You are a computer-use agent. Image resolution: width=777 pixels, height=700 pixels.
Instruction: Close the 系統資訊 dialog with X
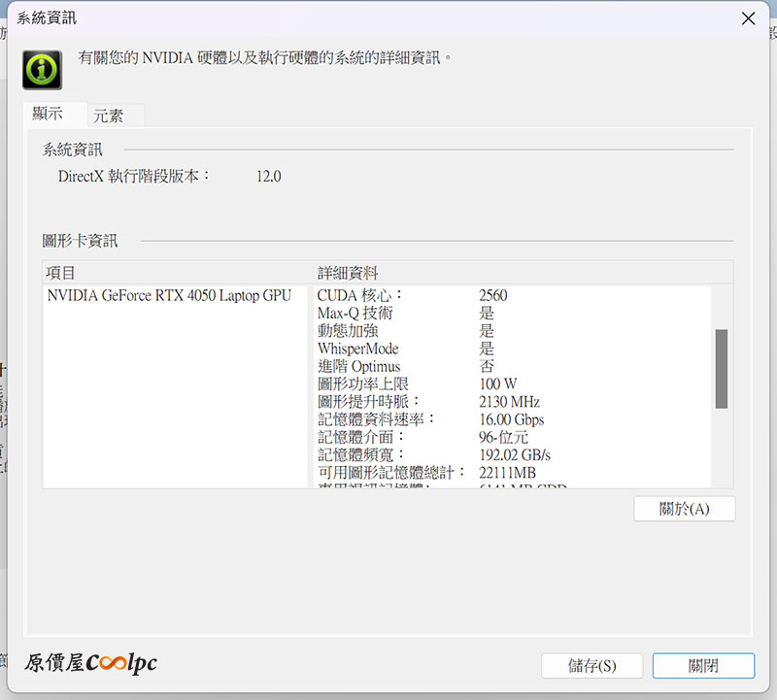pyautogui.click(x=748, y=18)
